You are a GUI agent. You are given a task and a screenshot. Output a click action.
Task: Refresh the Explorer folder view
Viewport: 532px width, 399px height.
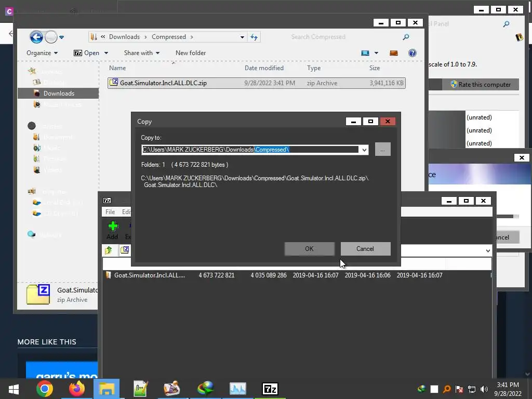(x=254, y=37)
